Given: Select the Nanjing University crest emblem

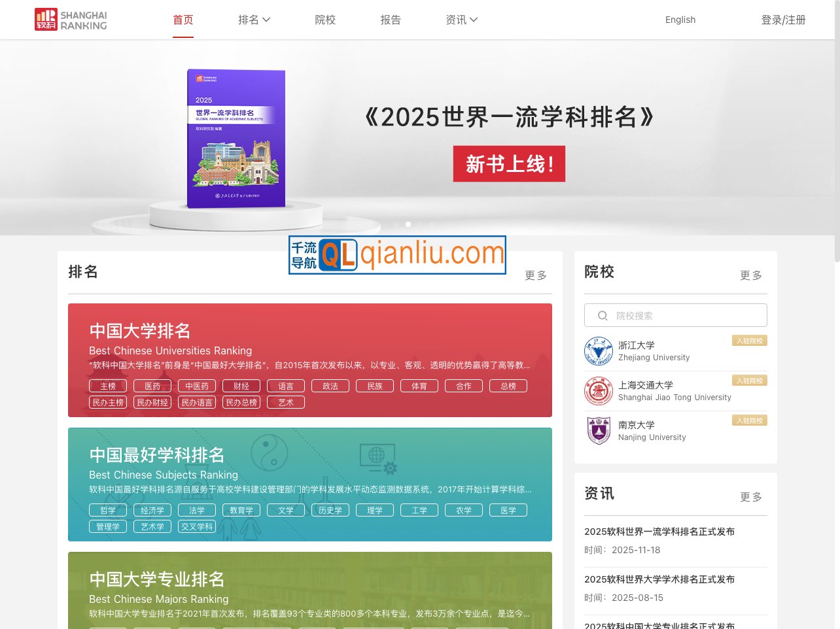Looking at the screenshot, I should [x=599, y=430].
